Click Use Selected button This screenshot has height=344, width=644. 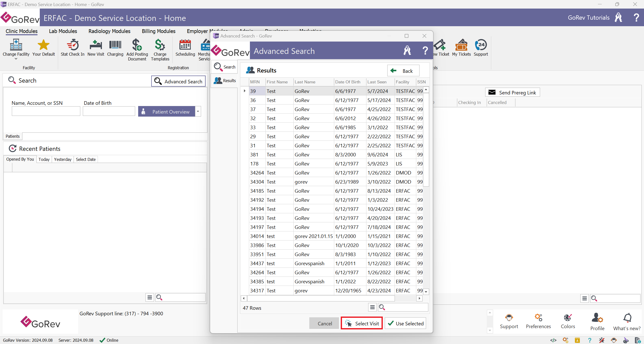point(405,323)
